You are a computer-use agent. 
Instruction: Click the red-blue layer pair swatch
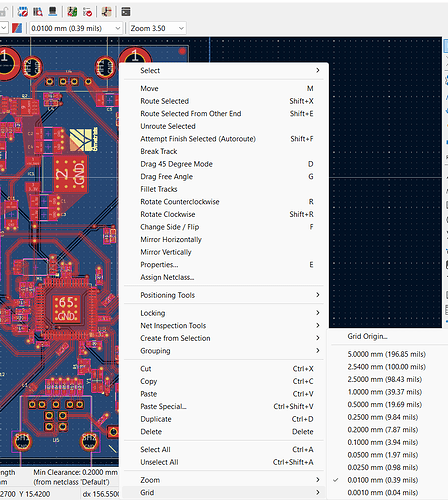pyautogui.click(x=17, y=28)
